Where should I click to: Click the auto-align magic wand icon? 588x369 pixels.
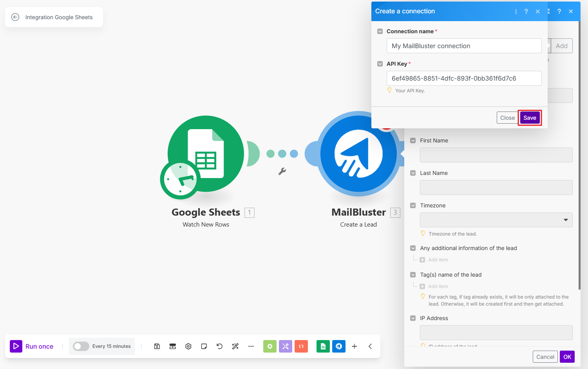point(235,346)
